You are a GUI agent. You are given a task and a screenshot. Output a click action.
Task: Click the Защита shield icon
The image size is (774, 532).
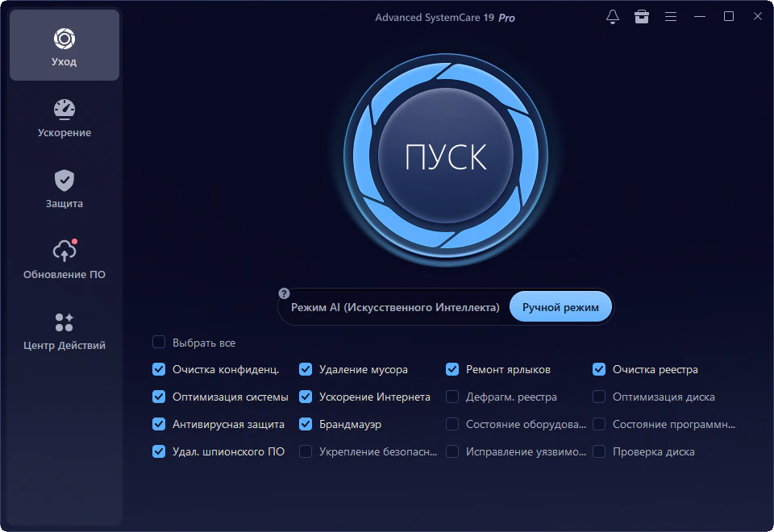click(64, 181)
